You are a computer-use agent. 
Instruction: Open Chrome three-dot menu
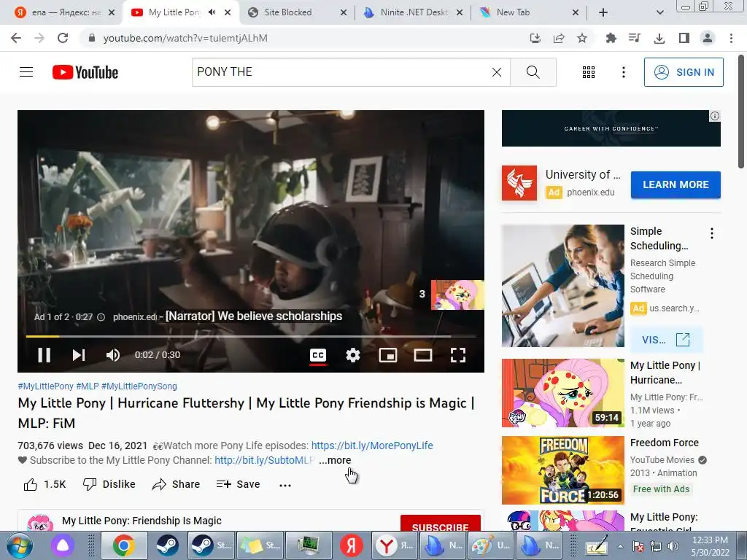click(731, 38)
